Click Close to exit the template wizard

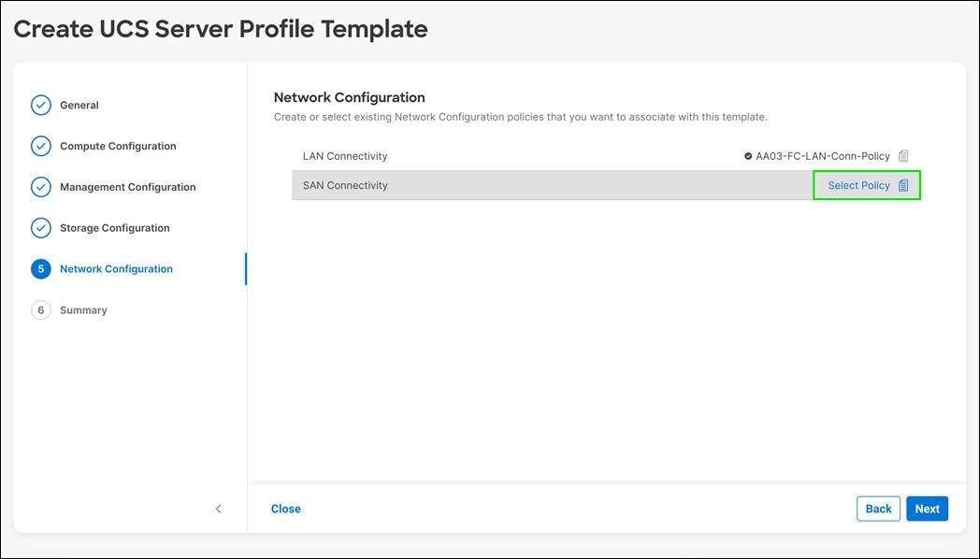coord(285,509)
